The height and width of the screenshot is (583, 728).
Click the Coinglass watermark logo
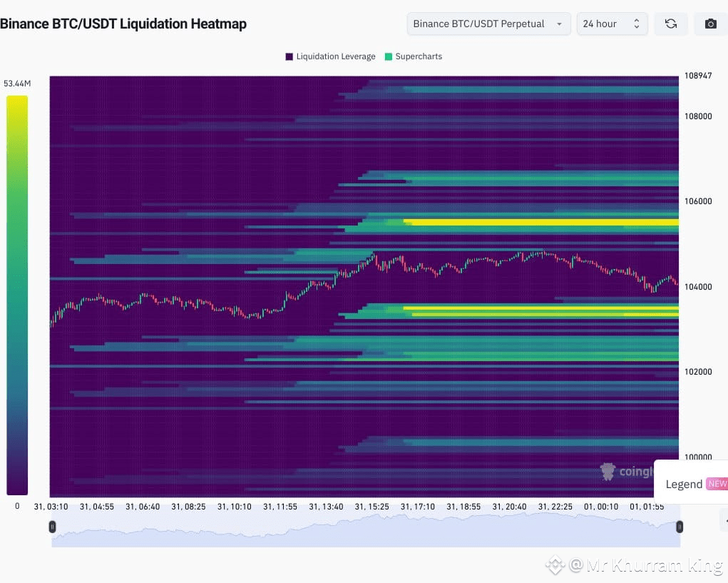[610, 472]
